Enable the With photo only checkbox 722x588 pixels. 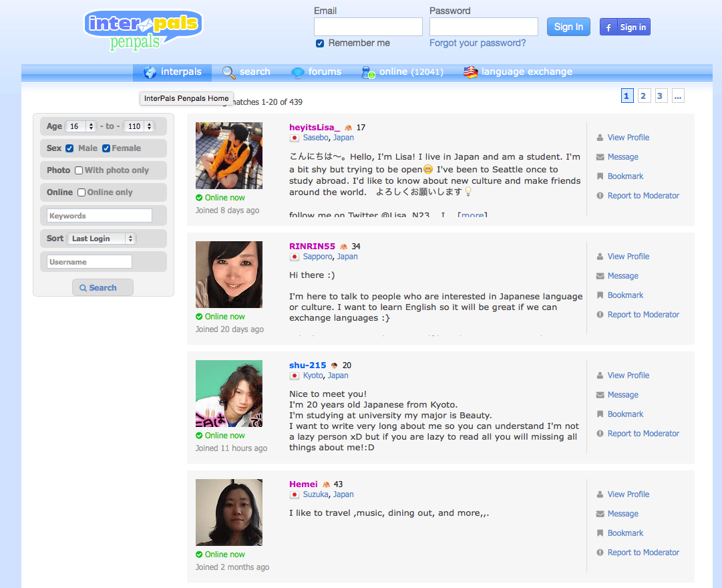click(79, 170)
